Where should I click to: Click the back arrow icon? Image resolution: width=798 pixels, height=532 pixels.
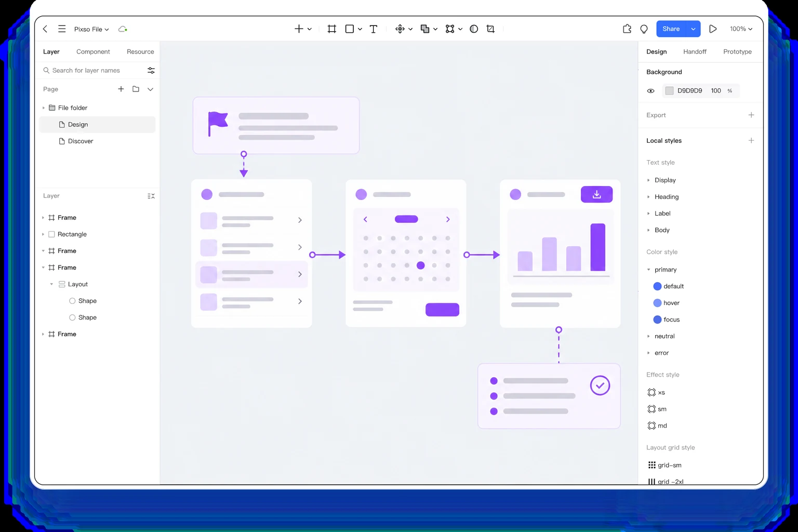pyautogui.click(x=45, y=29)
